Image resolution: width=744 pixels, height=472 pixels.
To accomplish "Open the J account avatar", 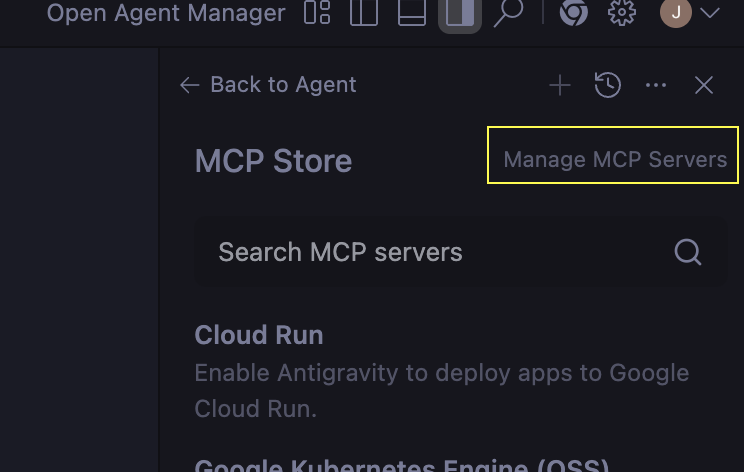I will coord(676,13).
